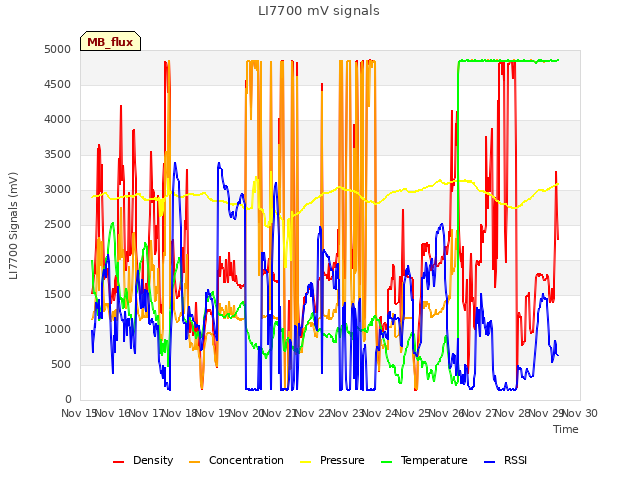Screen dimensions: 640x480
Task: Click the 1500 y-axis tick label
Action: coord(58,294)
